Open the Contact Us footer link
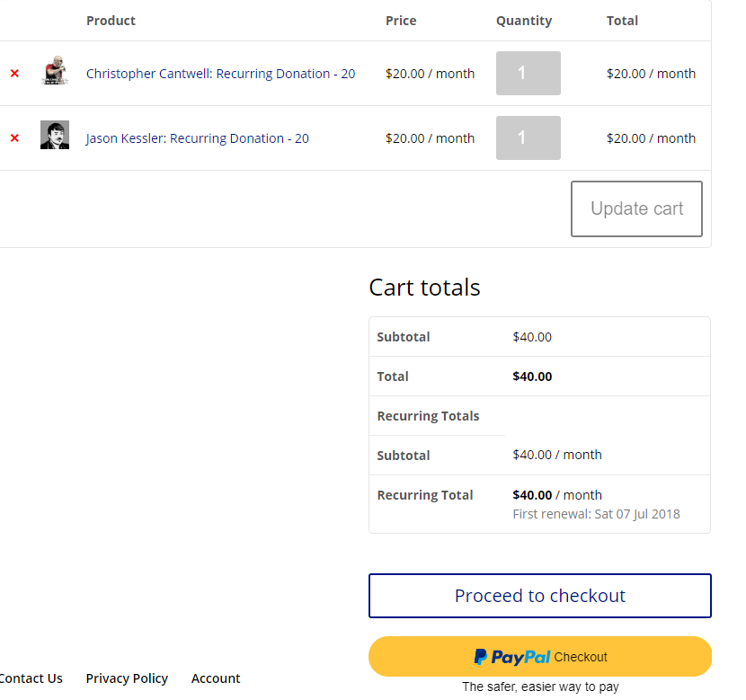This screenshot has height=700, width=746. [31, 678]
